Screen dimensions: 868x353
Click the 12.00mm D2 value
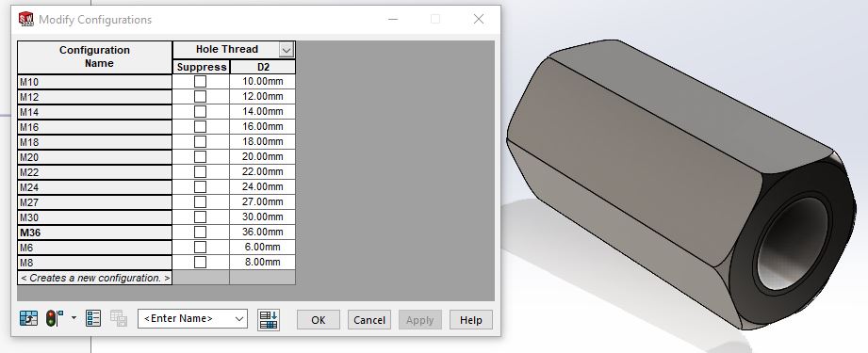click(x=262, y=96)
